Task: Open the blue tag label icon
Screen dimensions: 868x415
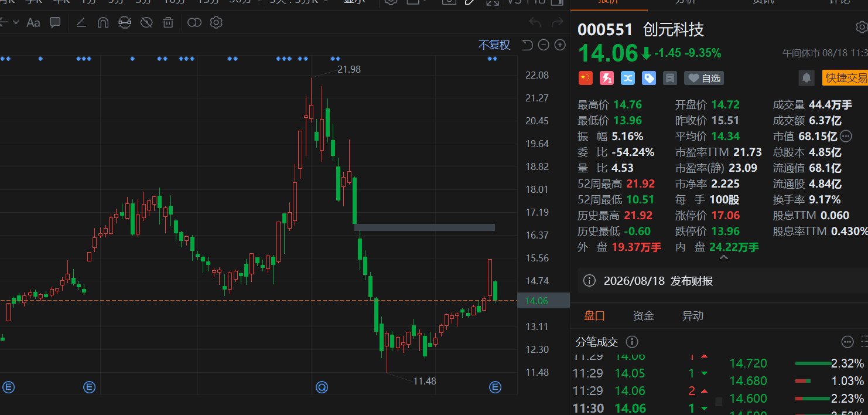Action: coord(648,77)
